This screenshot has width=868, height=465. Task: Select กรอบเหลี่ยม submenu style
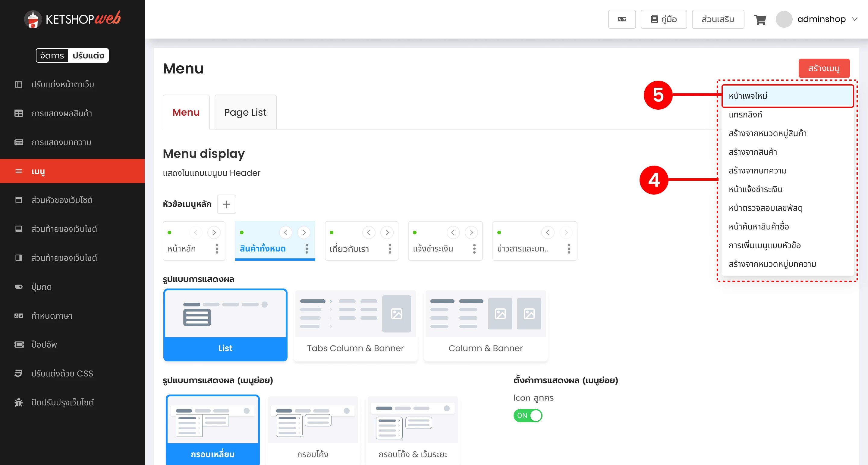coord(212,430)
